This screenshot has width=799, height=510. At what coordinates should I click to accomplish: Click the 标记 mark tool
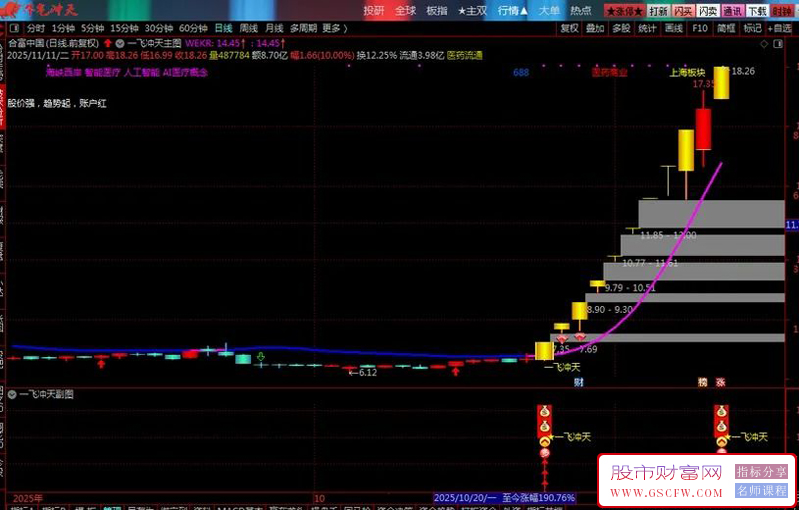752,28
